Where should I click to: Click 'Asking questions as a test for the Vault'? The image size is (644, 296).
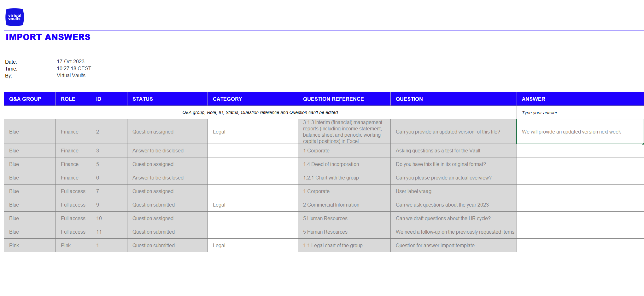tap(454, 151)
